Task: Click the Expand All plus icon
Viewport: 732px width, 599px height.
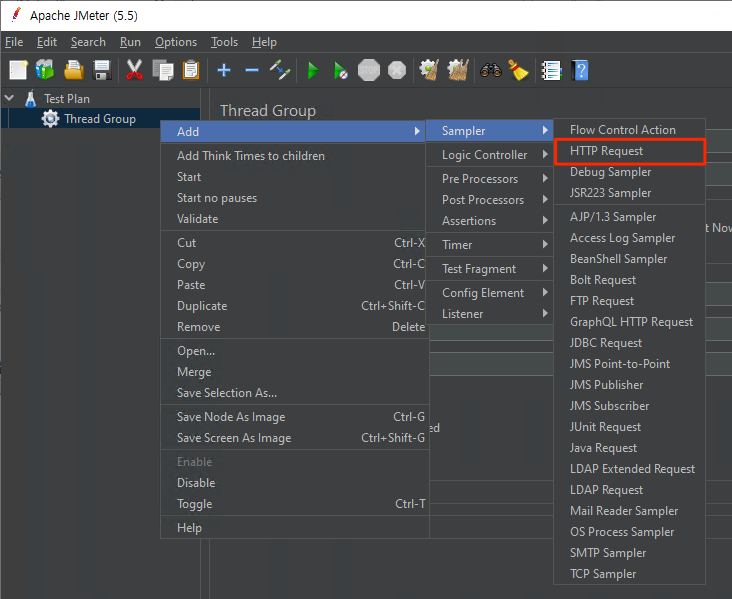Action: 224,70
